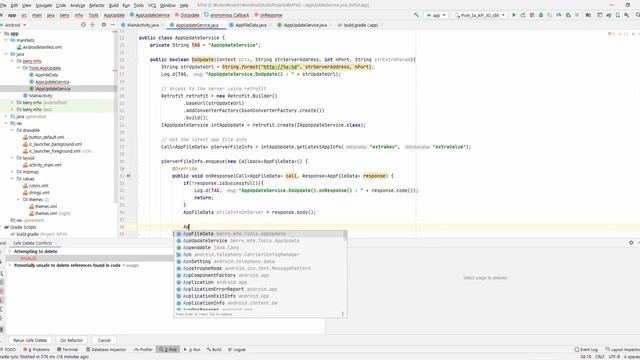This screenshot has height=360, width=640.
Task: Switch to MainActivity.java editor tab
Action: tap(142, 25)
